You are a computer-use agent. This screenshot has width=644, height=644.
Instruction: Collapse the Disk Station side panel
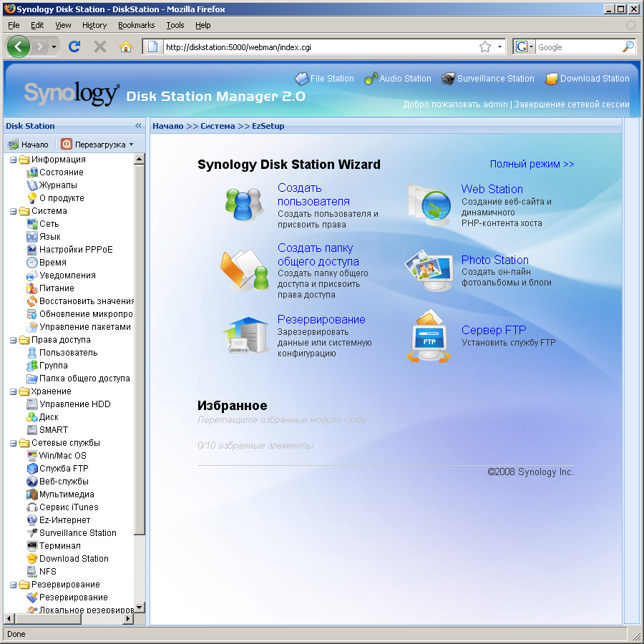[138, 126]
